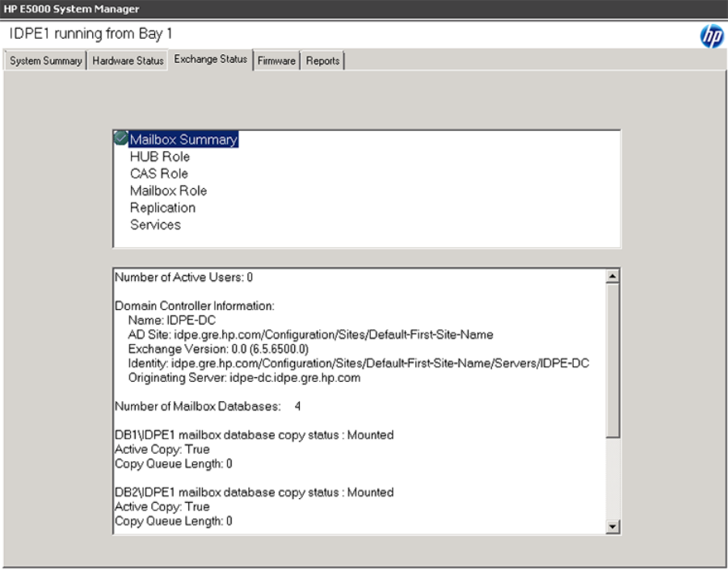Open the Hardware Status tab

pyautogui.click(x=128, y=61)
